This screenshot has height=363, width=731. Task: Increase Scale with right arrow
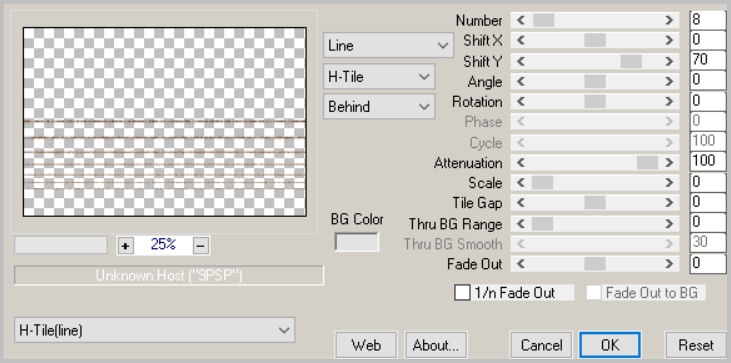(669, 183)
